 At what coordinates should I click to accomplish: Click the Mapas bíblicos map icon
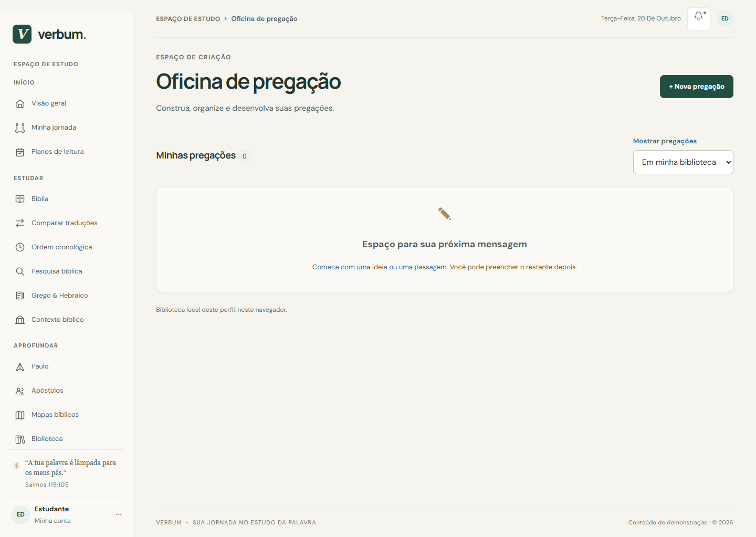(x=20, y=415)
